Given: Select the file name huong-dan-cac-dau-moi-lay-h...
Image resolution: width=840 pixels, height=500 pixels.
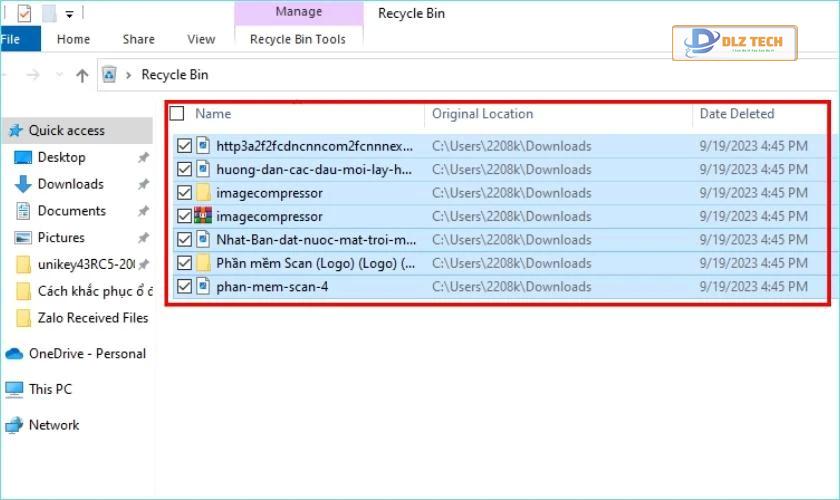Looking at the screenshot, I should [x=314, y=169].
